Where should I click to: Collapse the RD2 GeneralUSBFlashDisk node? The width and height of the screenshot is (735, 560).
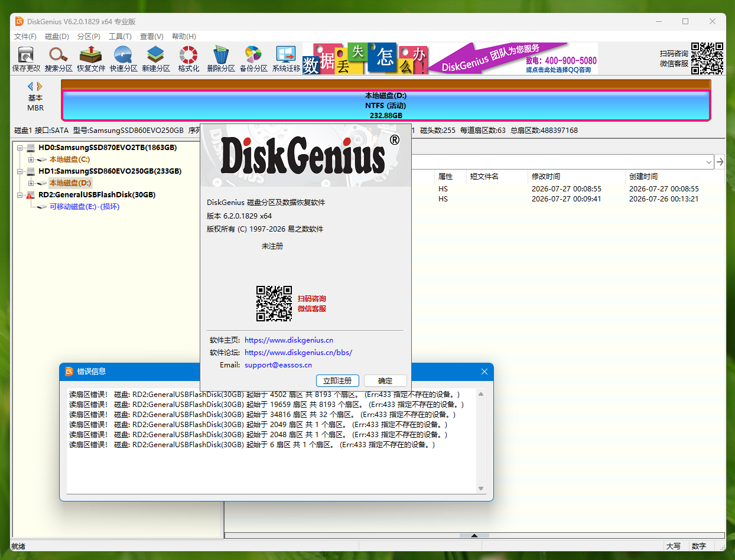pyautogui.click(x=19, y=195)
